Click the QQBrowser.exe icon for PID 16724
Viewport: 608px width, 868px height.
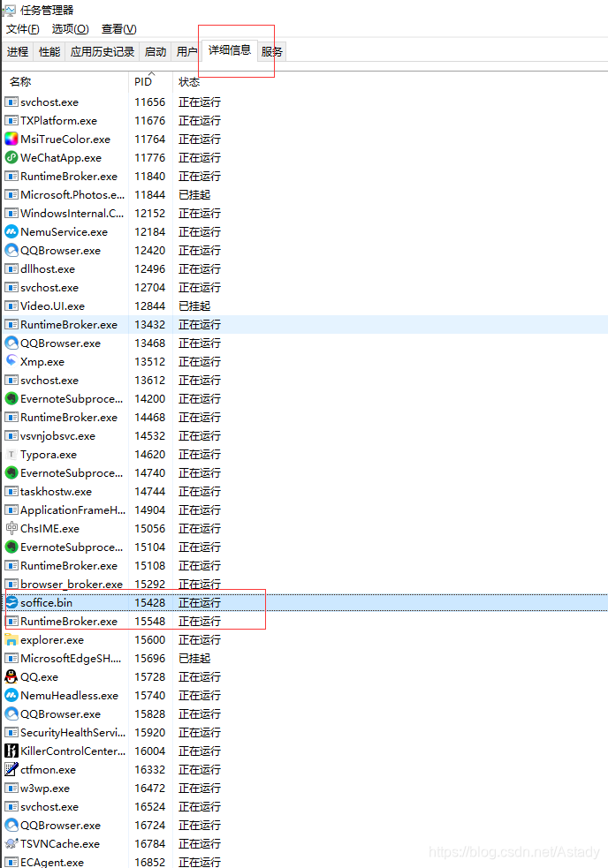point(11,826)
